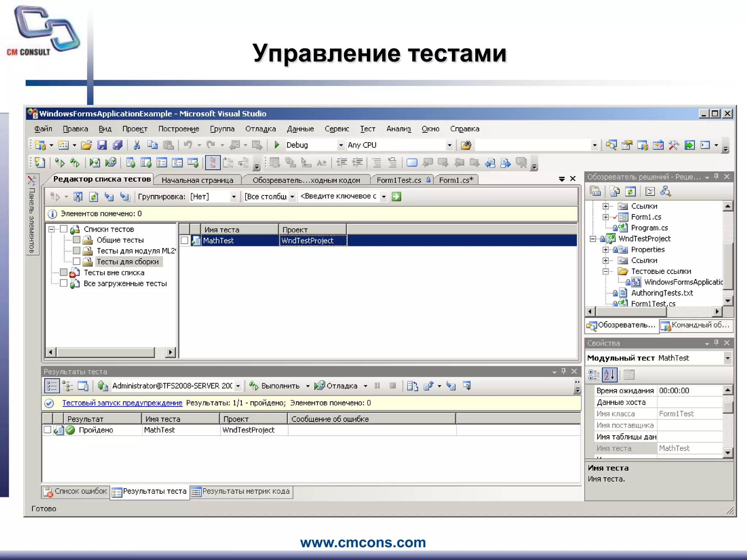Viewport: 747px width, 560px height.
Task: Click the Cut scissors icon
Action: coord(137,145)
